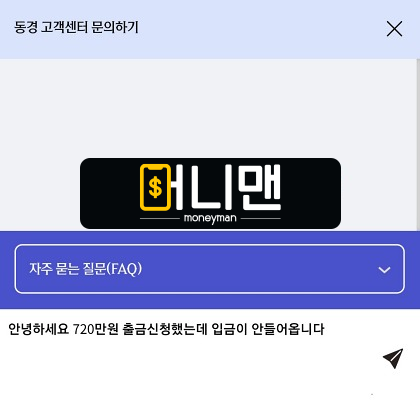The height and width of the screenshot is (400, 420).
Task: Click the chat window vertical scrollbar
Action: pyautogui.click(x=418, y=145)
